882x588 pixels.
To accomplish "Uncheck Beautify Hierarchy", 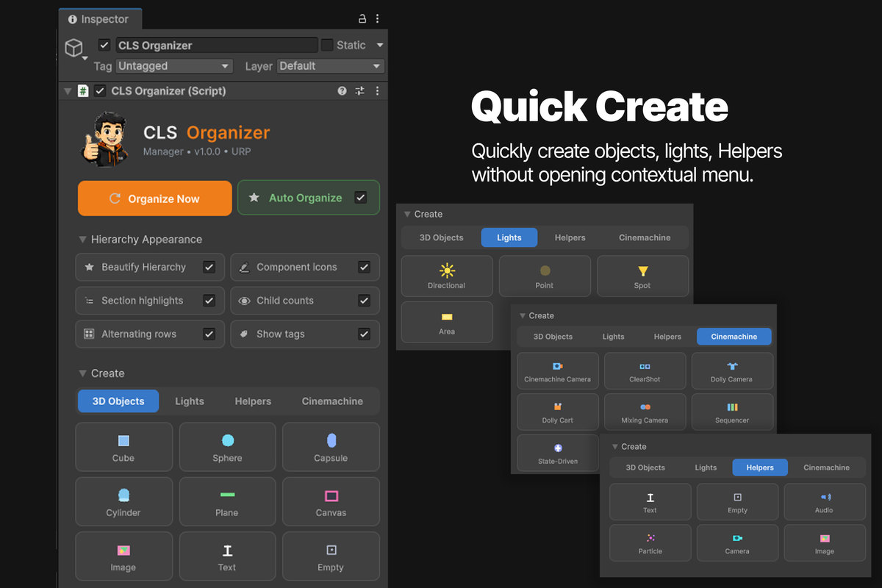I will 209,267.
